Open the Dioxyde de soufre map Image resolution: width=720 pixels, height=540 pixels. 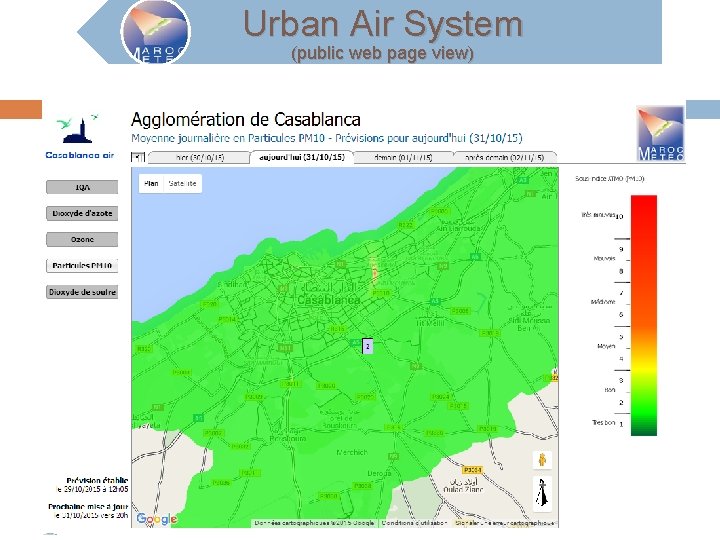82,292
